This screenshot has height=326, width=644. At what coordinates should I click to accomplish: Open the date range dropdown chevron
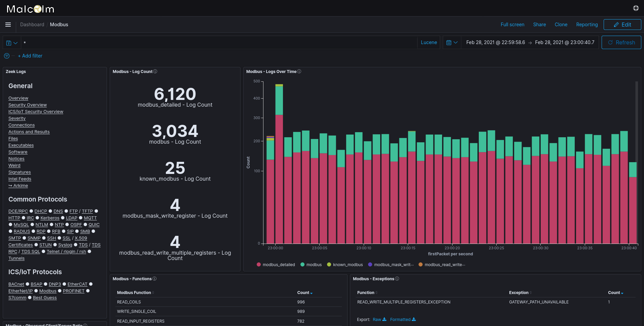pos(456,42)
